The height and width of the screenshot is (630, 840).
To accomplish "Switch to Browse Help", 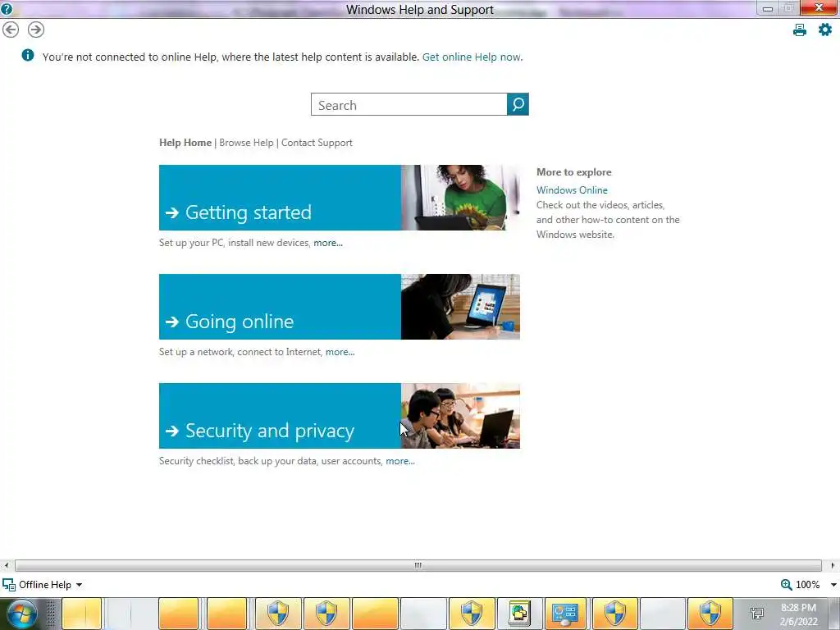I will pos(246,143).
